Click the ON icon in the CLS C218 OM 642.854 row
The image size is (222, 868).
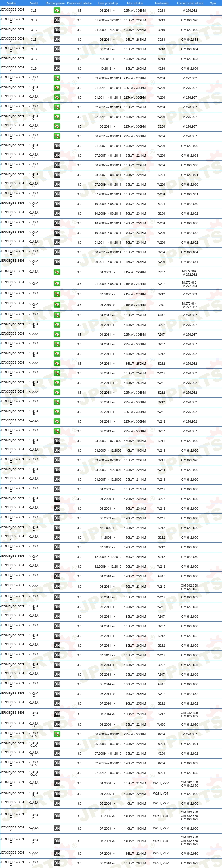coord(57,49)
